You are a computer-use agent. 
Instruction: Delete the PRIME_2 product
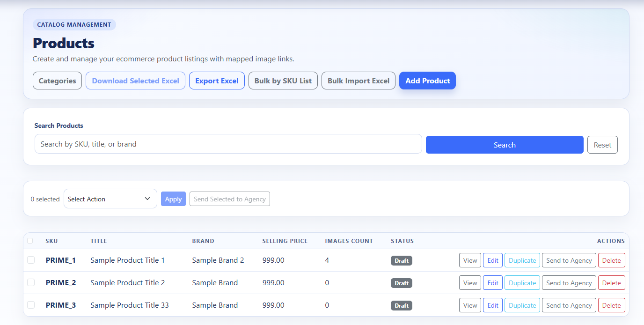pos(612,283)
